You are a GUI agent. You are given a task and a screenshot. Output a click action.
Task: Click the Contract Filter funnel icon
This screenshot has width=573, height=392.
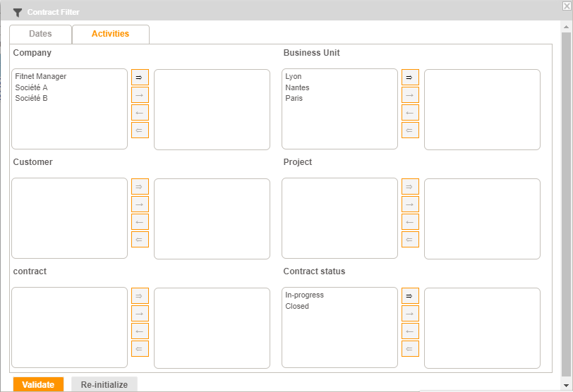[x=18, y=12]
